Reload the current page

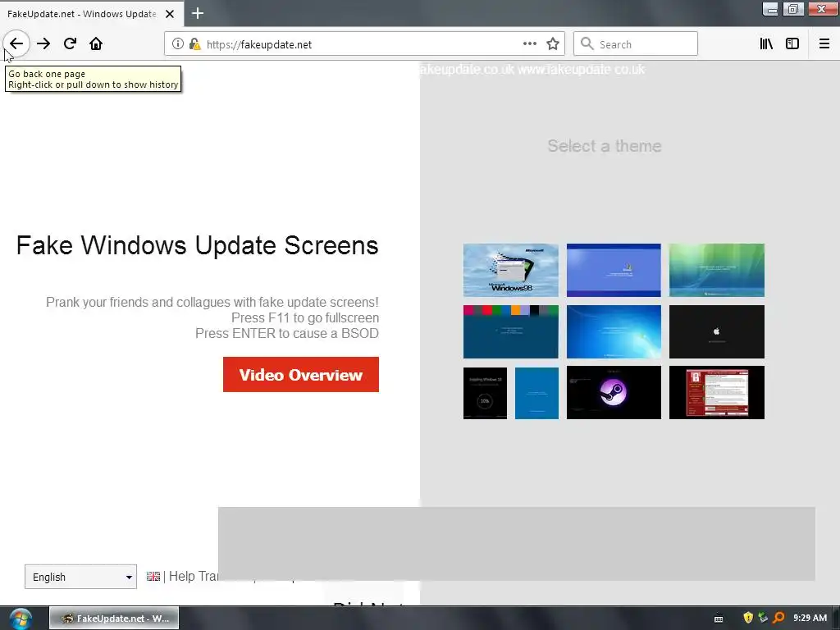pyautogui.click(x=70, y=44)
